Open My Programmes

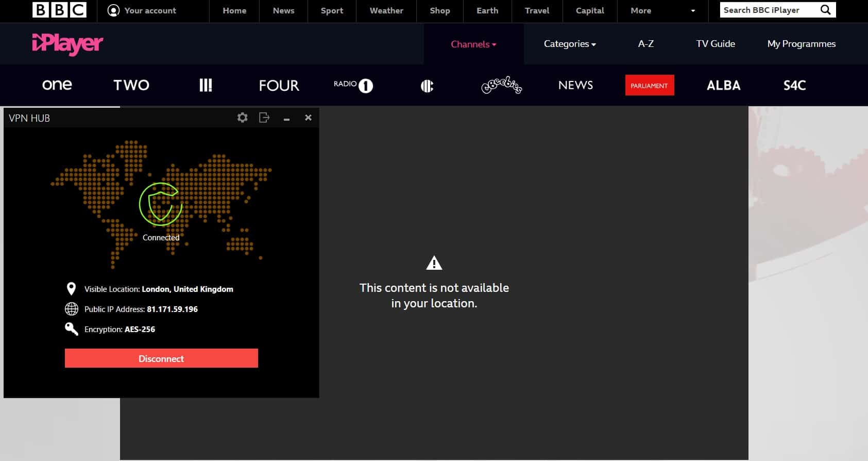[802, 44]
